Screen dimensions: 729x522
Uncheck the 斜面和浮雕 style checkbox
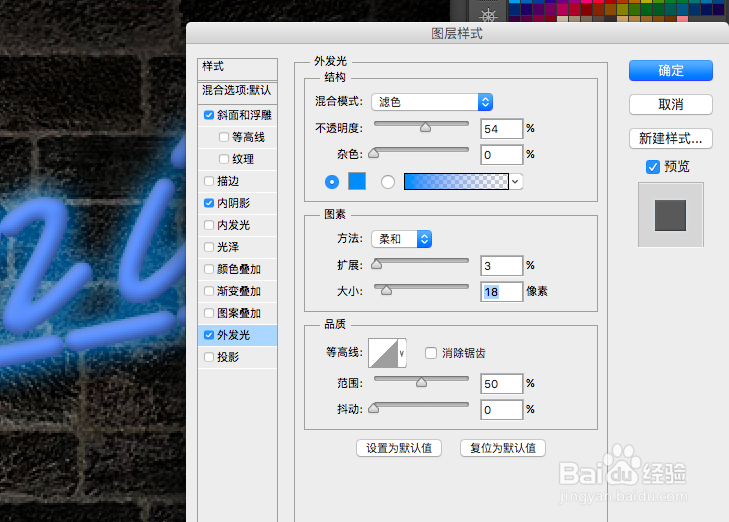click(209, 115)
